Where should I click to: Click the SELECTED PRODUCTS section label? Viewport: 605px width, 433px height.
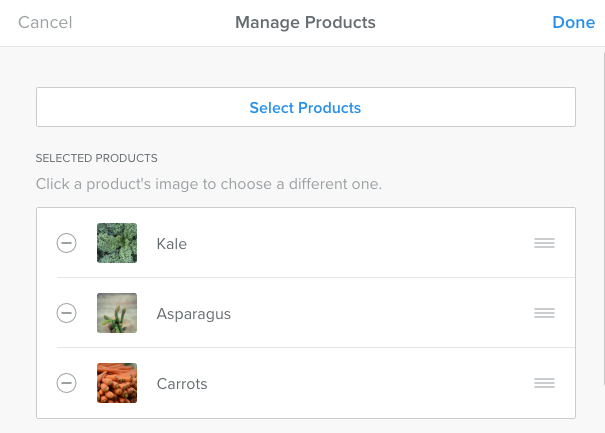97,158
